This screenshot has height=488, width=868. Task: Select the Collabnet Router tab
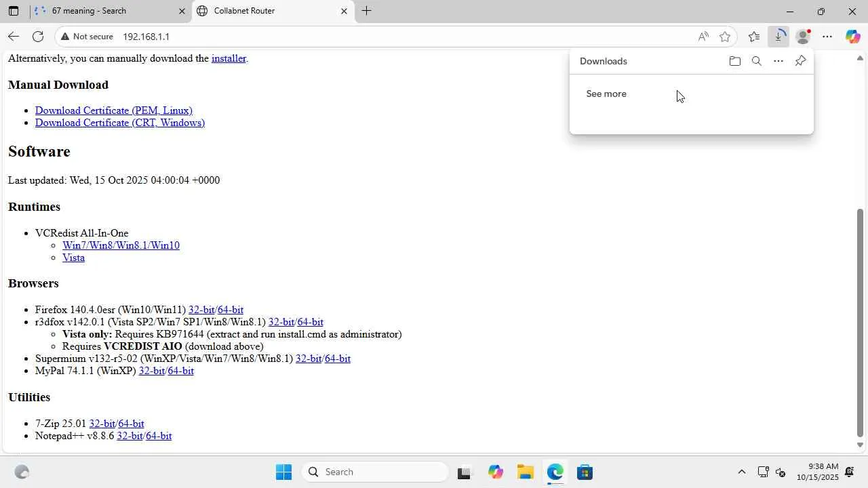[273, 11]
